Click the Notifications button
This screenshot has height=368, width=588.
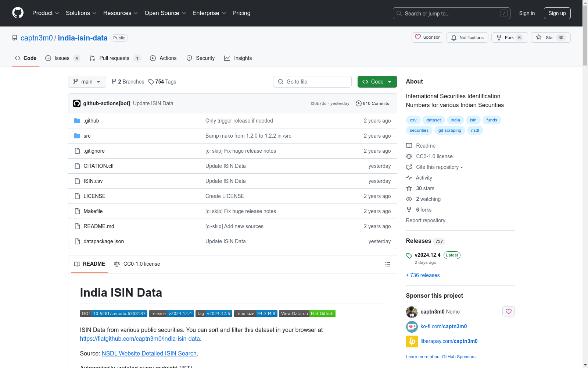point(467,38)
